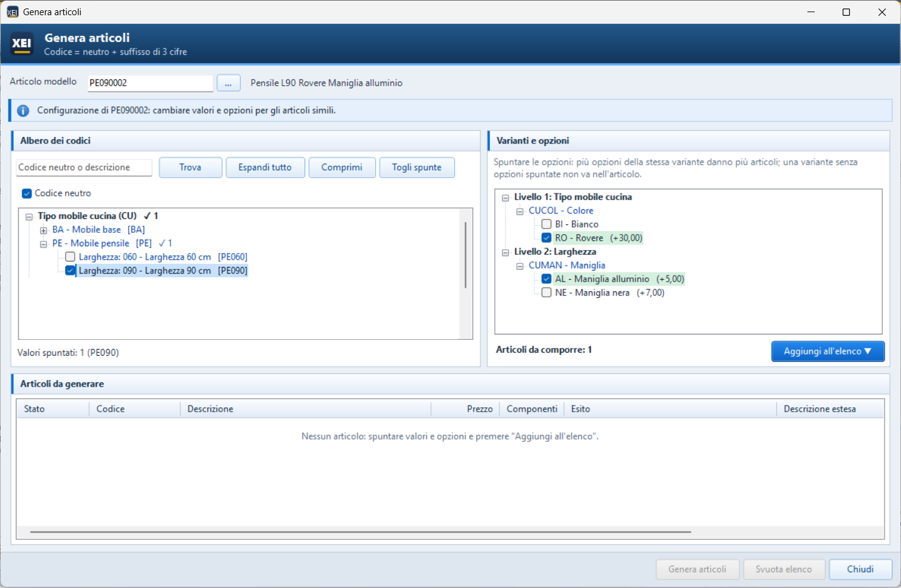Screen dimensions: 901x588
Task: Expand the BA - Mobile base node
Action: [43, 230]
